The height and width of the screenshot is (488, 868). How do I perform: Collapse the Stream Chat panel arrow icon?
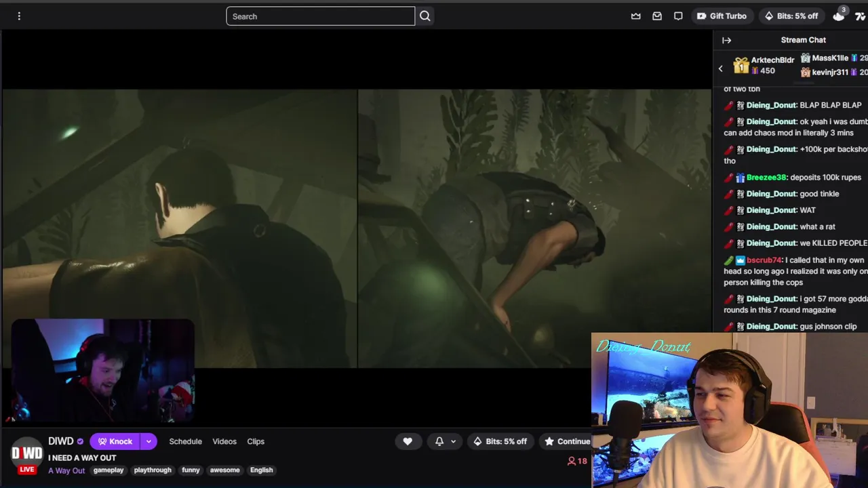point(726,41)
